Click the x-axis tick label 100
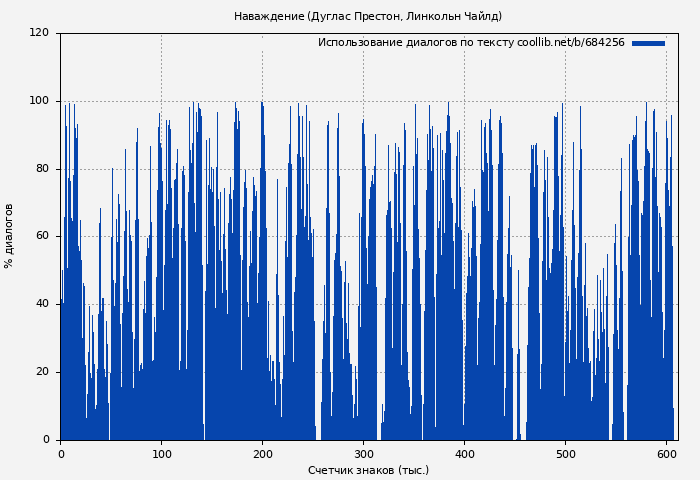 point(161,454)
